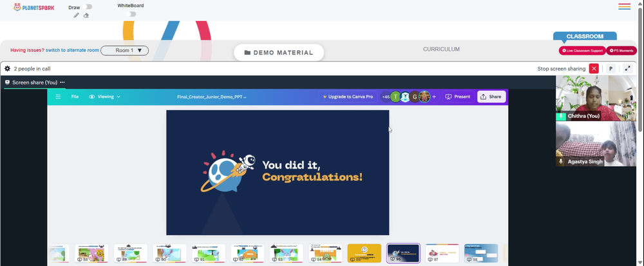Screen dimensions: 644x266
Task: Click the Live Classroom Support button
Action: click(582, 50)
